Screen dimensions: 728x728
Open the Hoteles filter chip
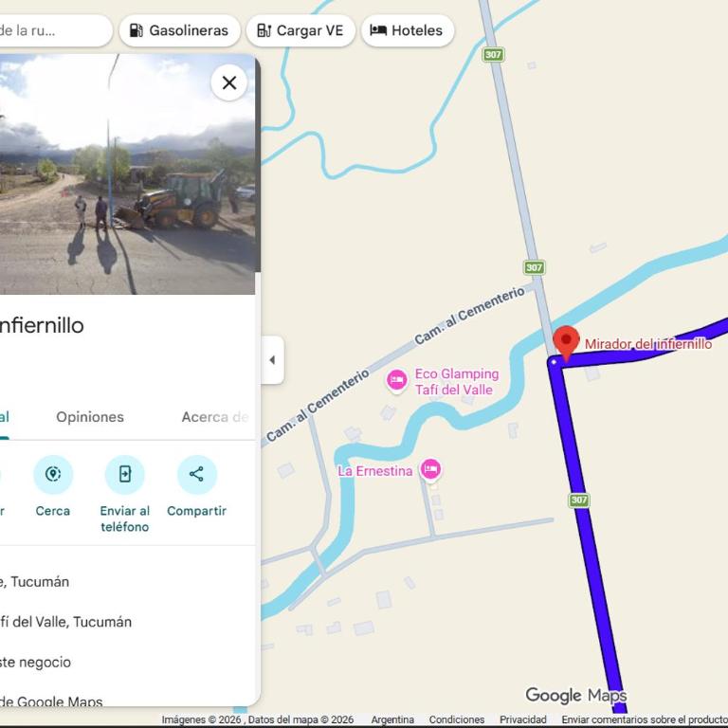(x=408, y=30)
